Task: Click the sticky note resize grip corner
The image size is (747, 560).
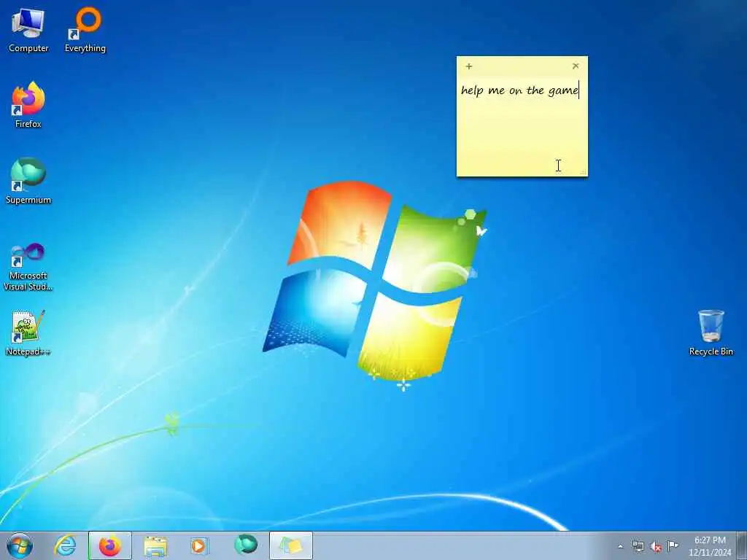Action: click(583, 172)
